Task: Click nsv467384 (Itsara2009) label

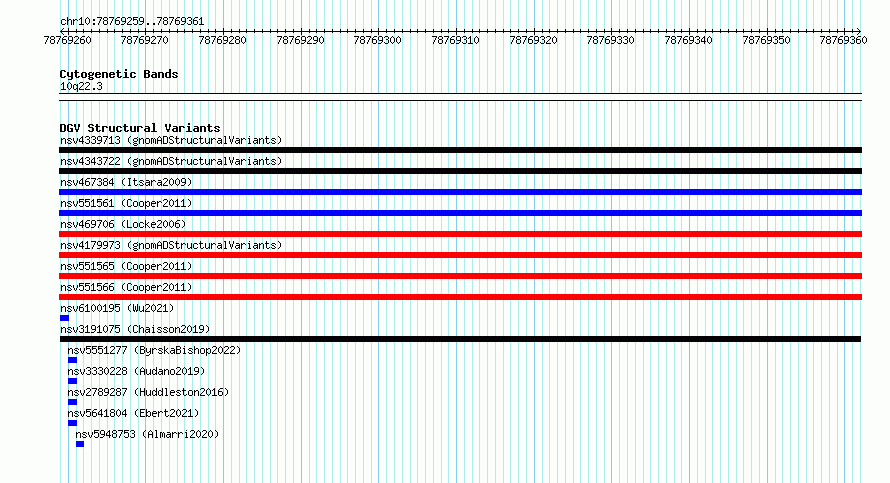Action: click(126, 182)
